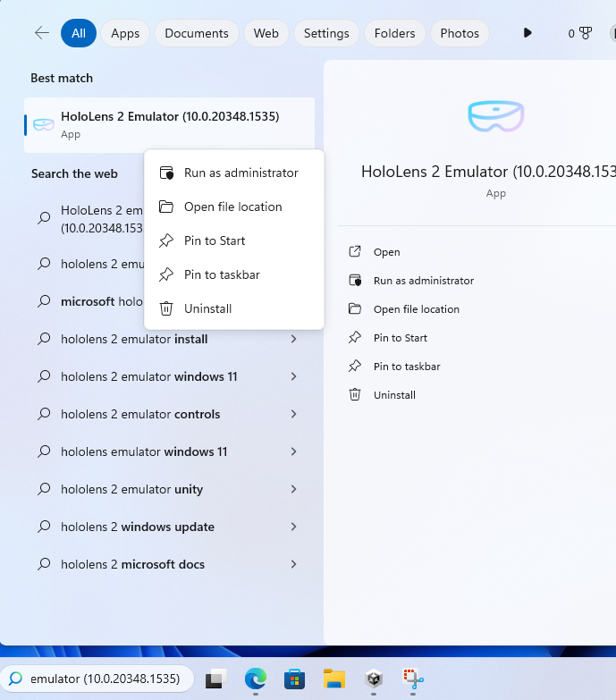Expand arrow for hololens 2 windows update
This screenshot has width=616, height=700.
pyautogui.click(x=294, y=527)
